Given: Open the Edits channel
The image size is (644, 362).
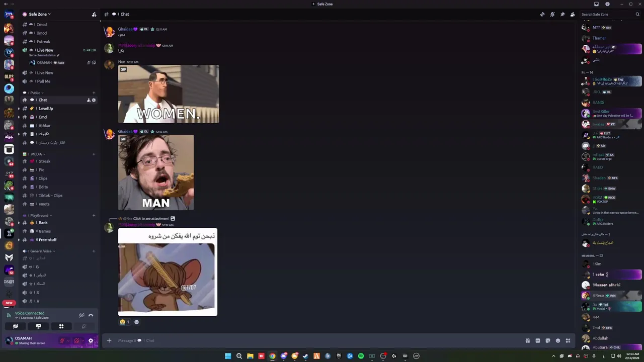Looking at the screenshot, I should tap(59, 187).
